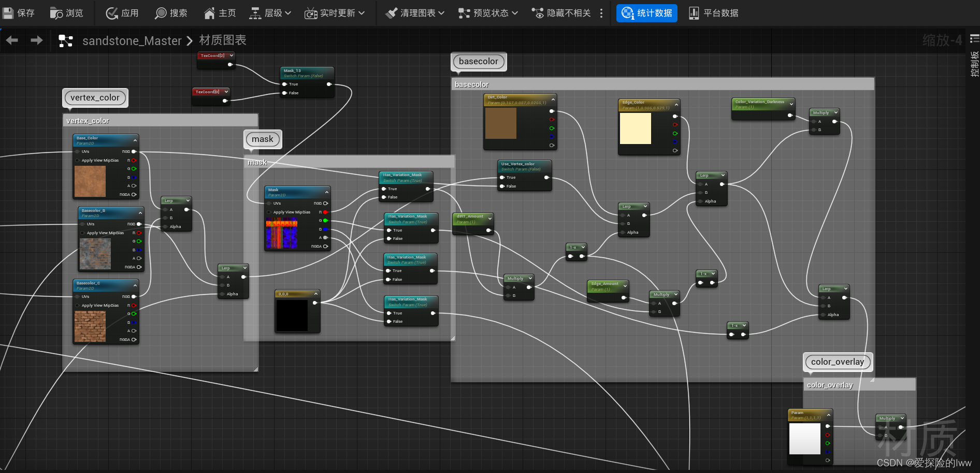The width and height of the screenshot is (980, 473).
Task: Expand the TexCoord[2] node
Action: tap(232, 55)
